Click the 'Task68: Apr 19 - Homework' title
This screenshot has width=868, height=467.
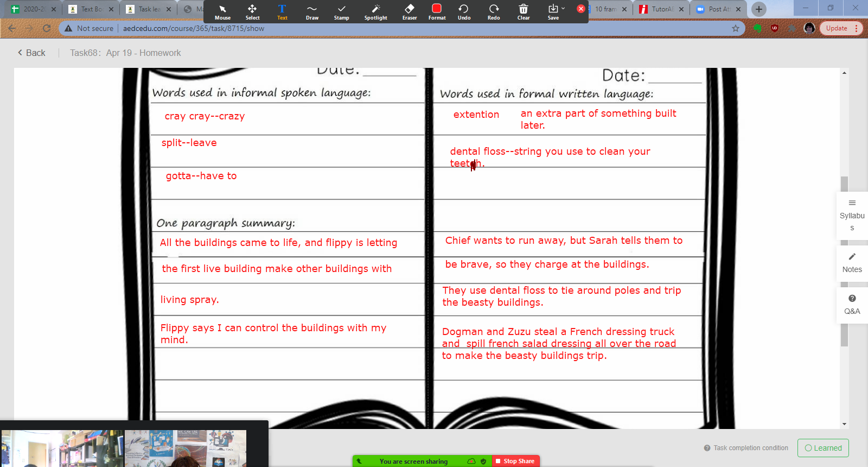coord(125,53)
